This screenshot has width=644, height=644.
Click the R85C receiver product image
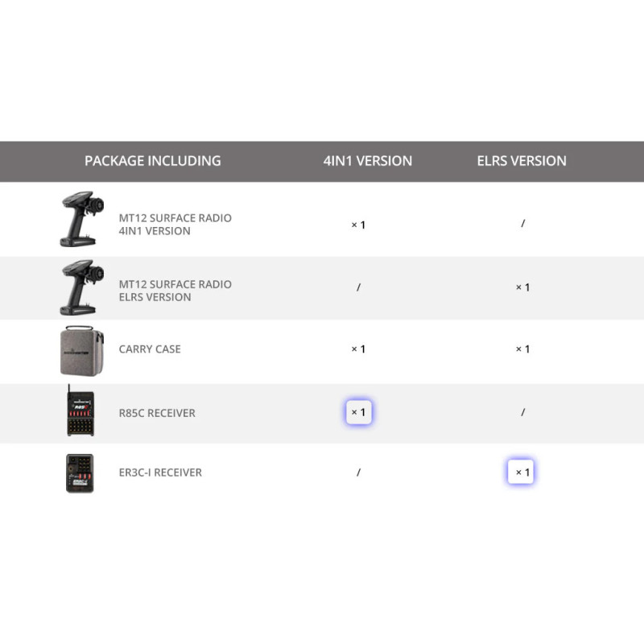click(80, 411)
